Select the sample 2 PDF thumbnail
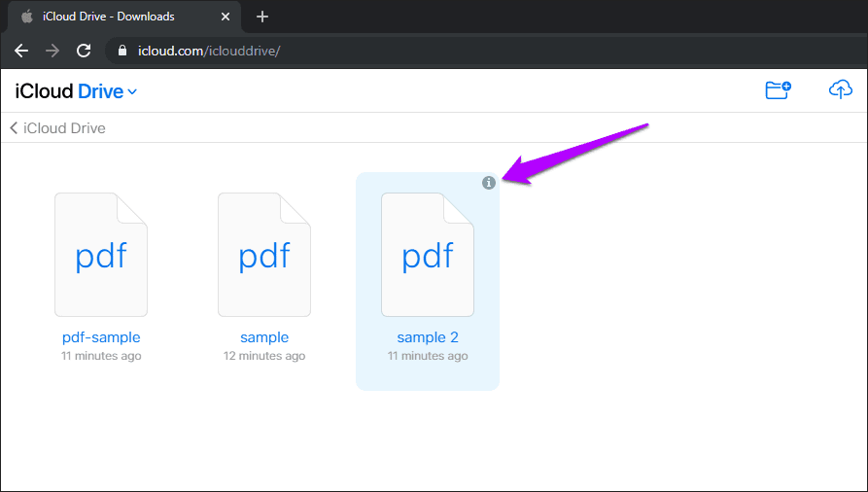868x492 pixels. point(428,255)
